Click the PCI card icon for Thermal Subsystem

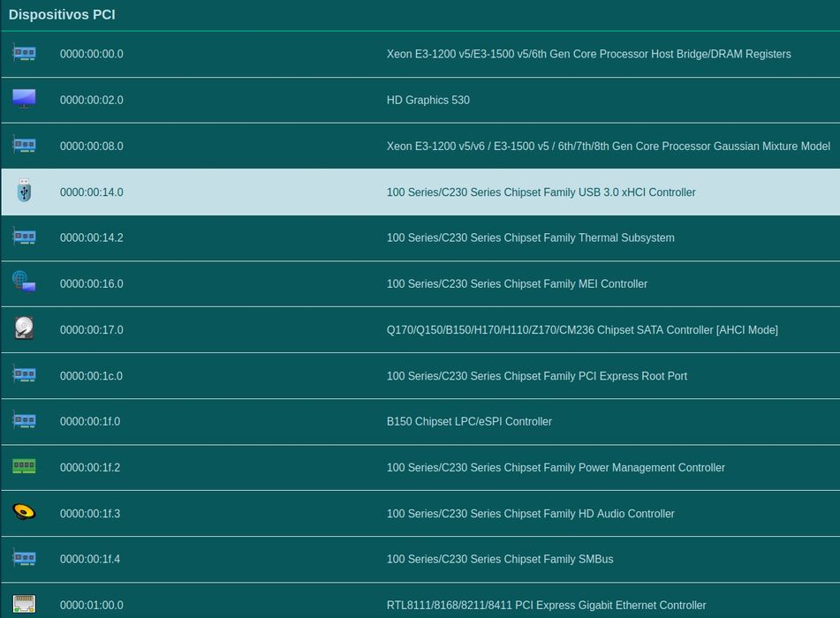24,237
